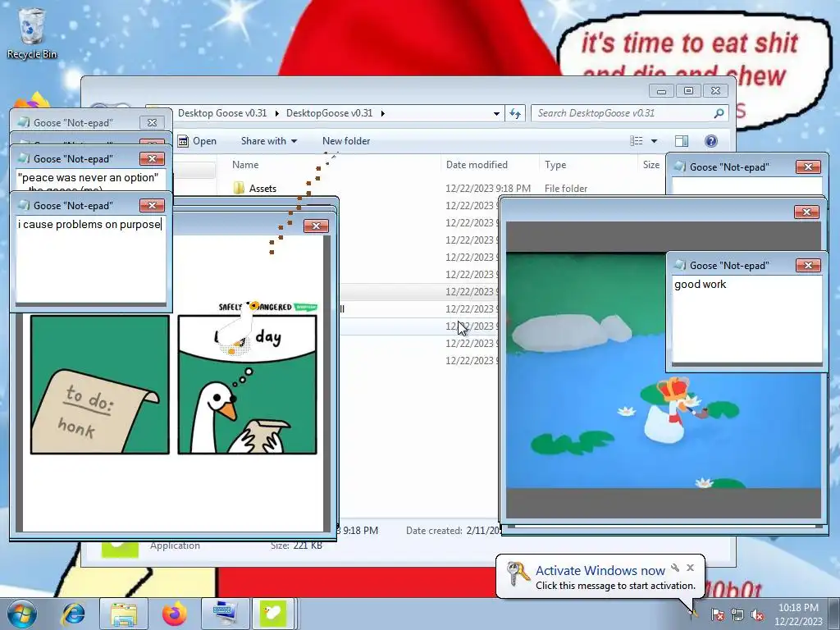Close the goose pond video window
840x630 pixels.
pos(807,212)
